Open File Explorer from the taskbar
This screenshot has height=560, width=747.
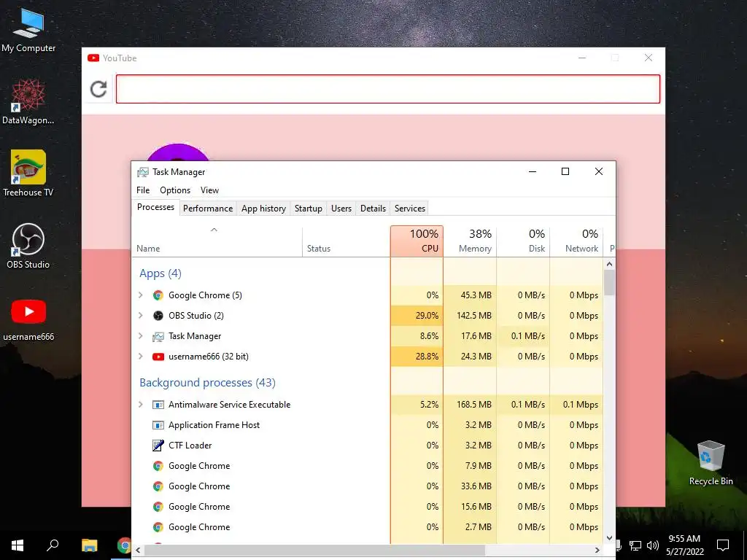pyautogui.click(x=89, y=545)
